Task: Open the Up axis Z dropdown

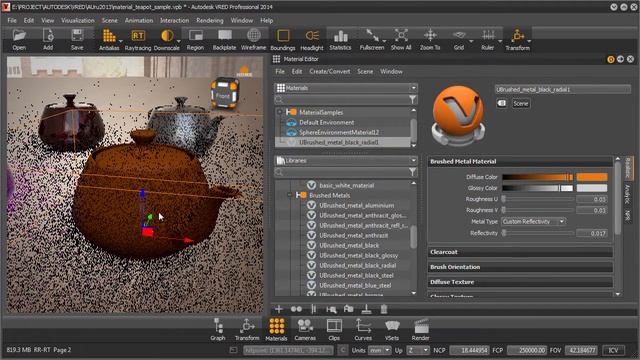Action: coord(418,350)
